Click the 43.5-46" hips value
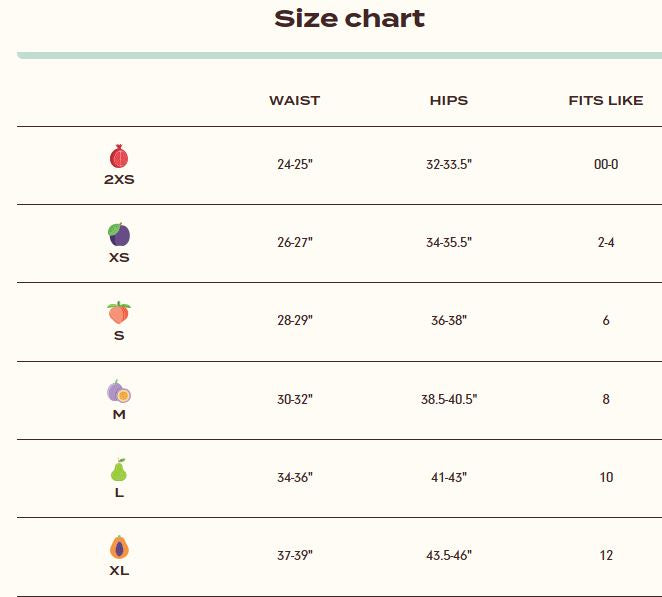662x597 pixels. click(x=449, y=555)
